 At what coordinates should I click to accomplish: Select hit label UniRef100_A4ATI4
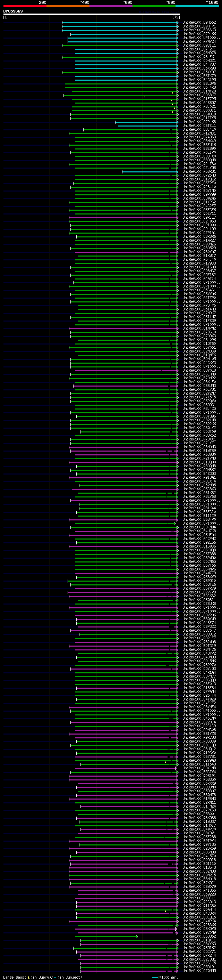coord(199,278)
